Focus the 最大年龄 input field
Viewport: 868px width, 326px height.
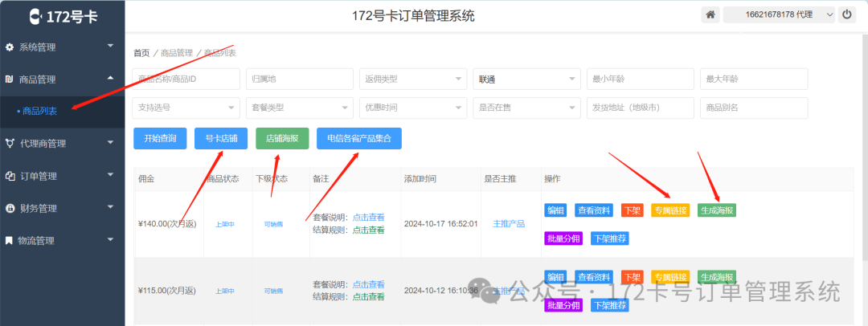click(754, 79)
